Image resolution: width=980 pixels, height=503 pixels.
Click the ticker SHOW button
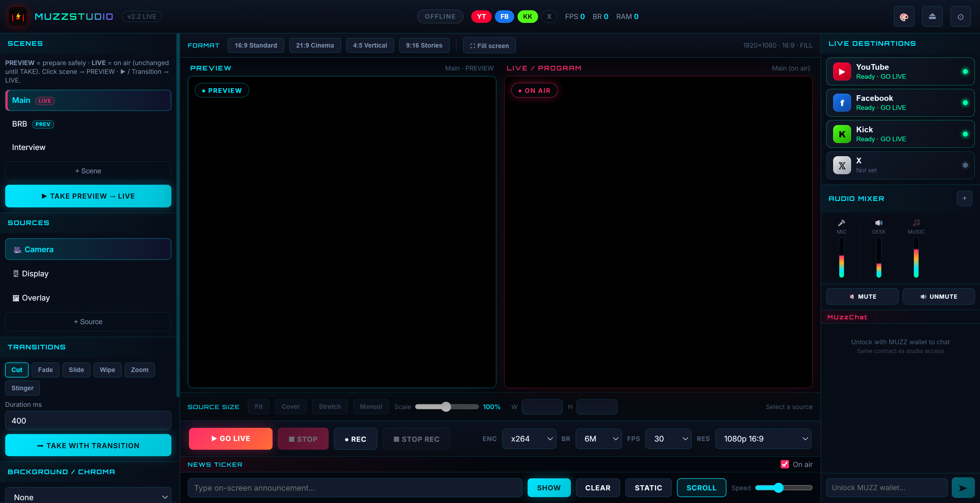click(549, 487)
